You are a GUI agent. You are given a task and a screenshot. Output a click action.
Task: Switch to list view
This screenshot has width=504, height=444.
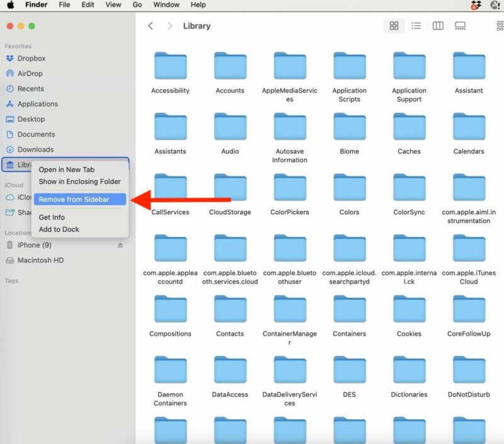pos(416,26)
